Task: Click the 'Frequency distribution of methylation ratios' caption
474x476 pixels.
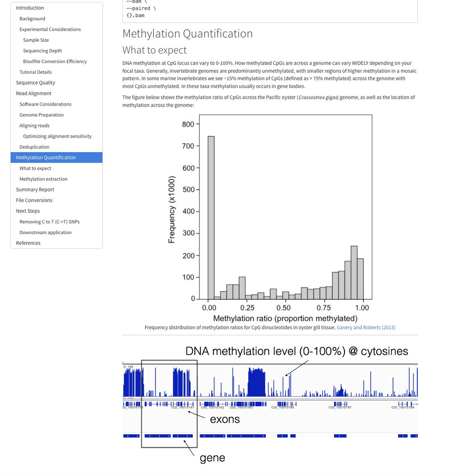Action: point(240,328)
